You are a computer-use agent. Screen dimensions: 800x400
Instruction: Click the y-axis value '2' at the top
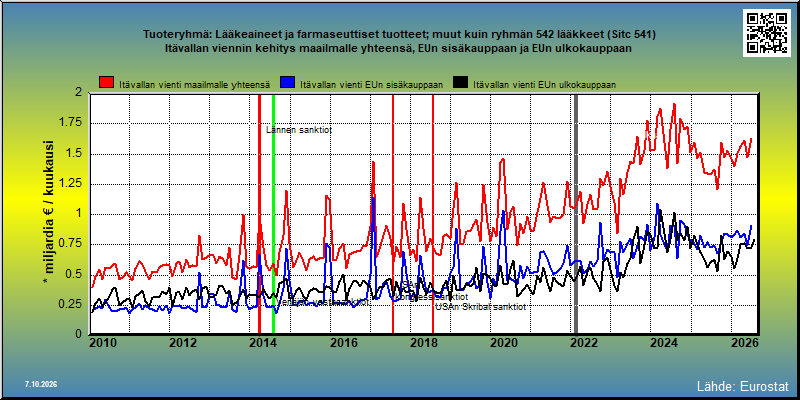[79, 93]
